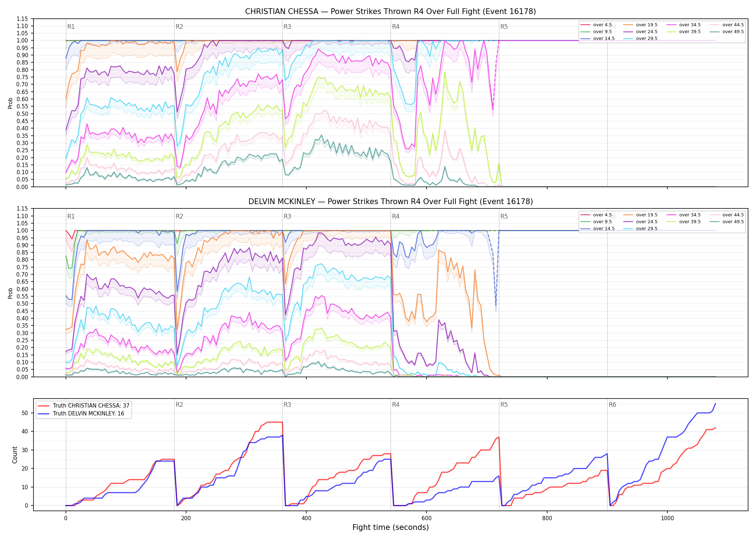Click Count axis tick label 30
The width and height of the screenshot is (756, 540).
(x=25, y=450)
